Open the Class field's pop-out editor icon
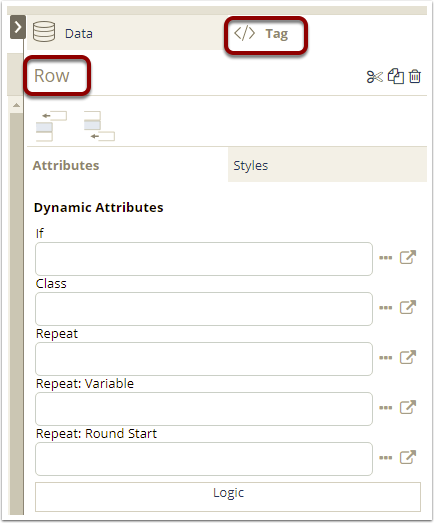 click(x=408, y=307)
